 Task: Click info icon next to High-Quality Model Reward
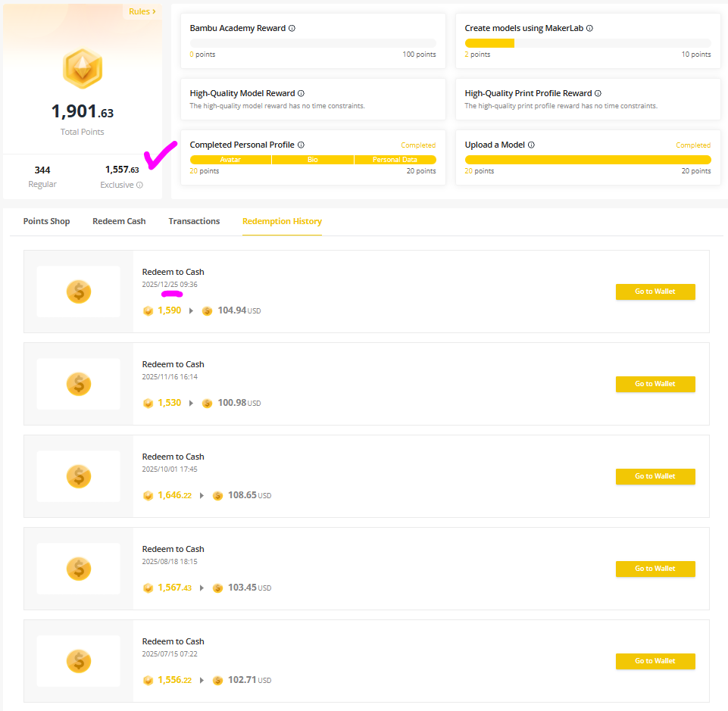[301, 94]
